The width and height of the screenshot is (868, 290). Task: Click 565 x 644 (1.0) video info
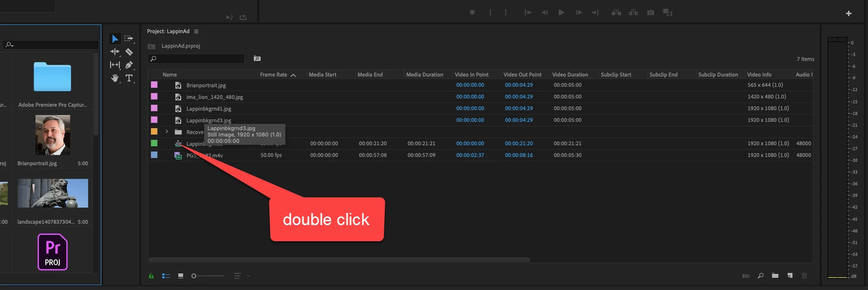pos(765,85)
